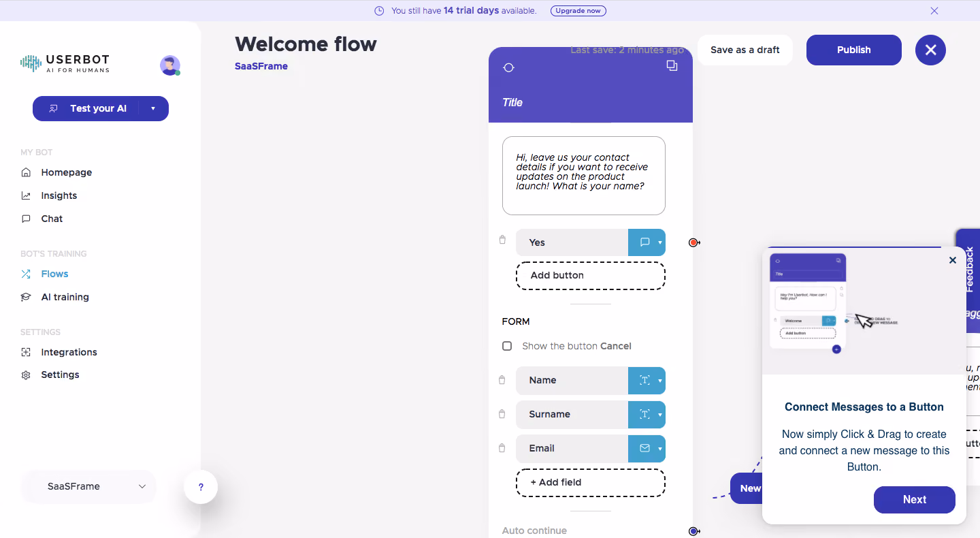
Task: Click the Flows shuffle icon
Action: 26,274
